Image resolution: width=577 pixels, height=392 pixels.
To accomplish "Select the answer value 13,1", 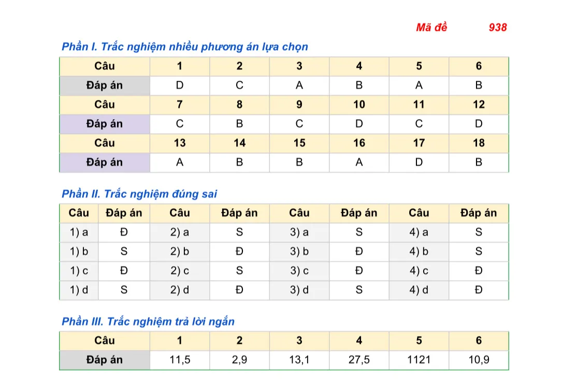I will pos(299,360).
